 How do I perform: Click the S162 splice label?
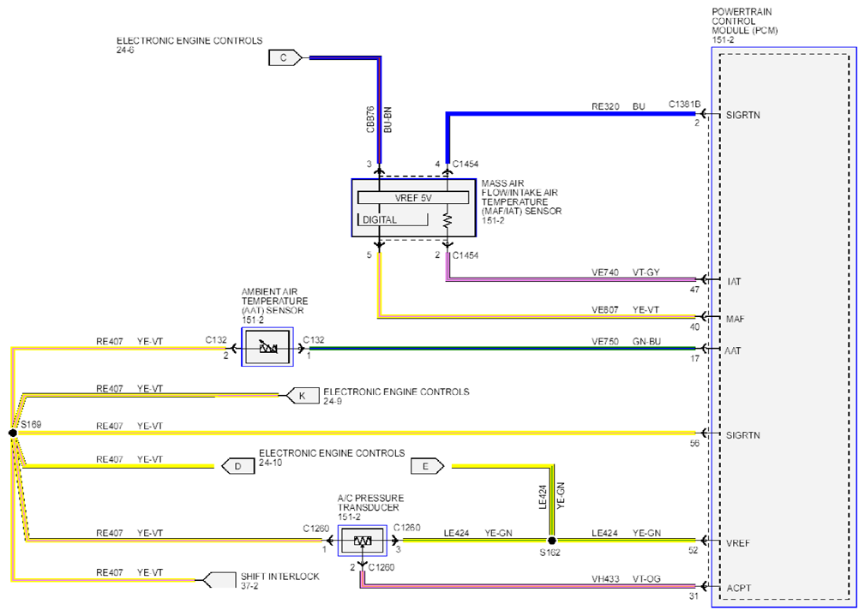(550, 552)
